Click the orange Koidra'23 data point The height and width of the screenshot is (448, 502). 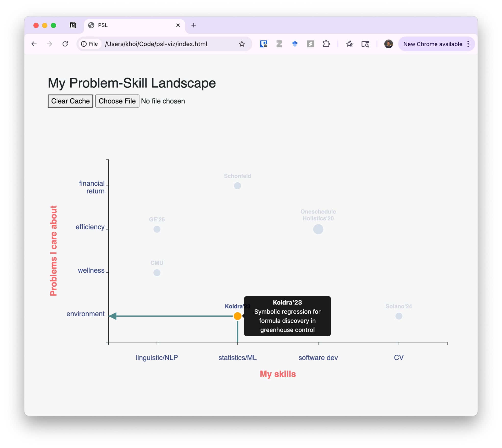(x=238, y=316)
